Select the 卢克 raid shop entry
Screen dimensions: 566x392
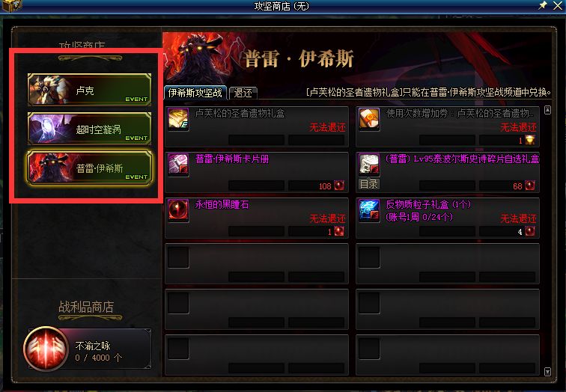[90, 90]
